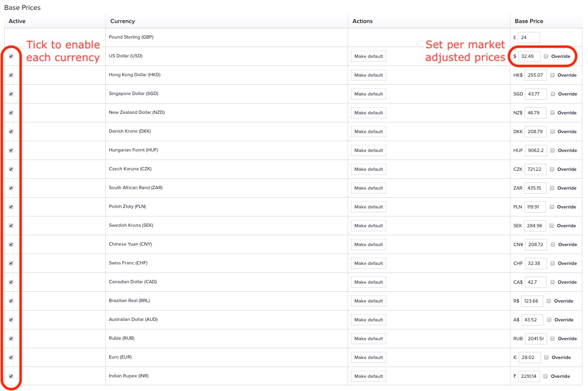Click Make default for Swedish Krona
The image size is (588, 391).
369,226
